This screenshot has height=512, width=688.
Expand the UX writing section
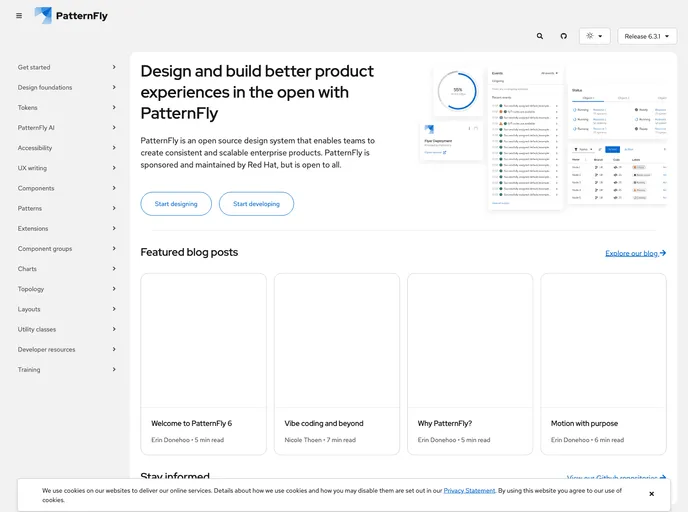pos(67,168)
